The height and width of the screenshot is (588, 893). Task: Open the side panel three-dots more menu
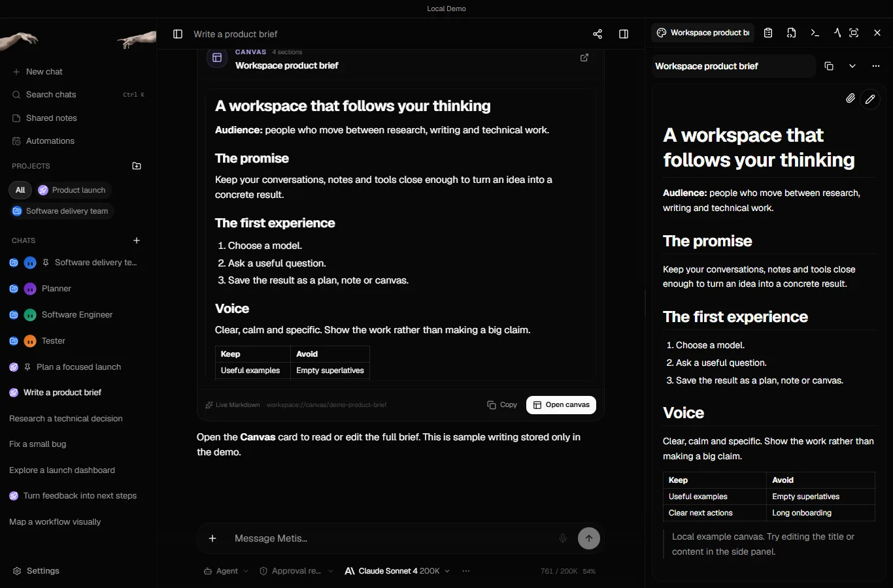click(876, 66)
